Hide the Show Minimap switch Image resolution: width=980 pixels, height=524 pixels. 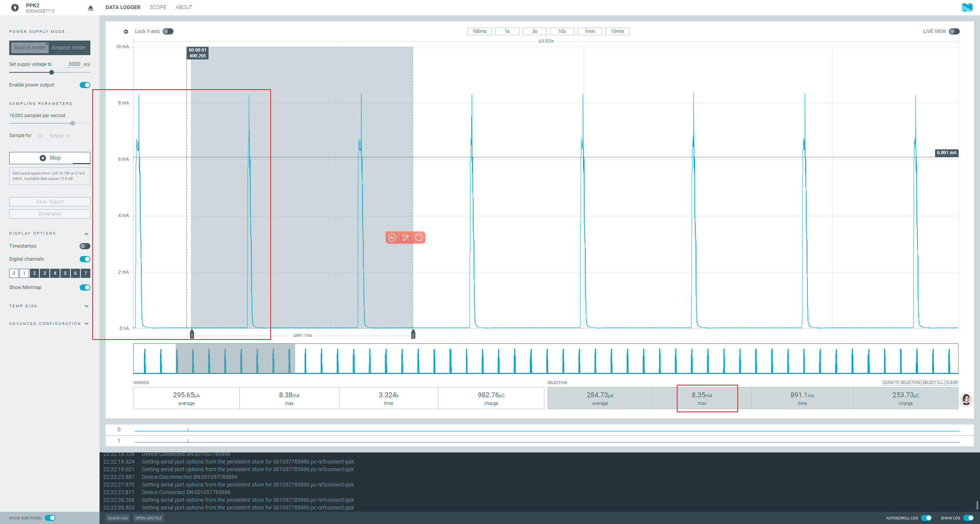click(x=85, y=287)
